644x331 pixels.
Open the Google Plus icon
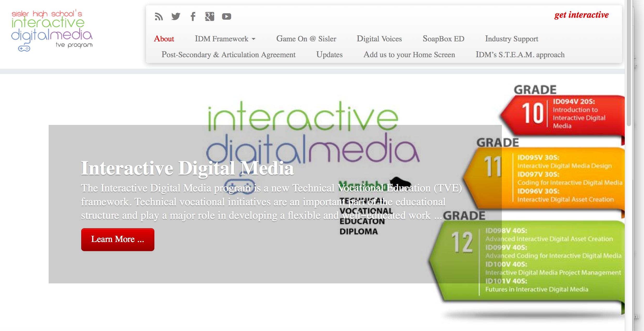[210, 17]
